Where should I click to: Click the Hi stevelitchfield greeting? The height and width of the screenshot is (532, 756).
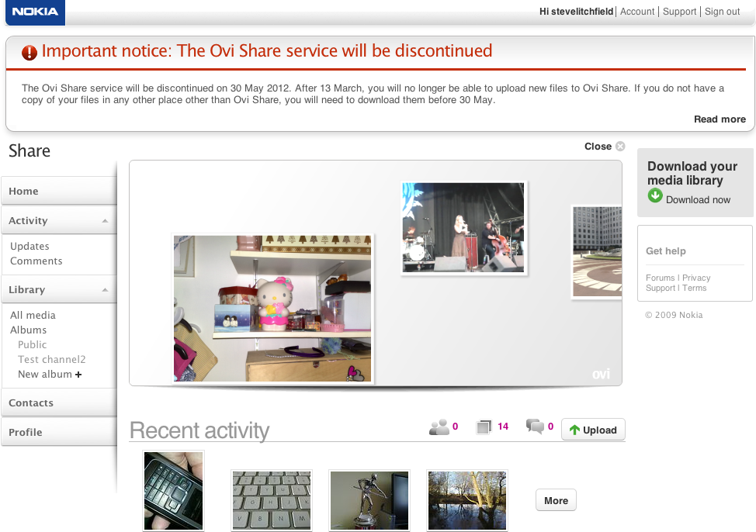pyautogui.click(x=576, y=12)
